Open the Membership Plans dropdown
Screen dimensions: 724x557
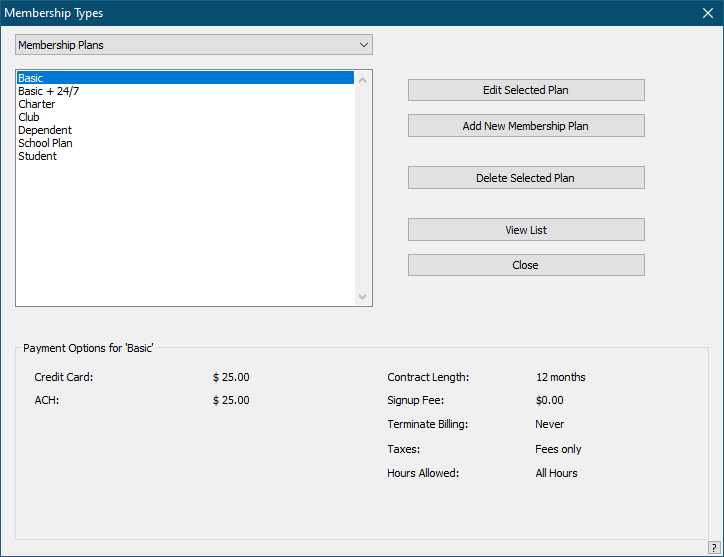[x=193, y=45]
